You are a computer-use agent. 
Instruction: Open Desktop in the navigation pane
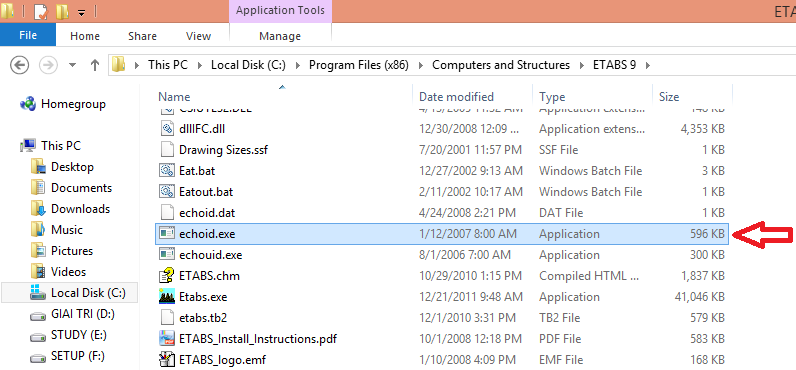pos(72,166)
